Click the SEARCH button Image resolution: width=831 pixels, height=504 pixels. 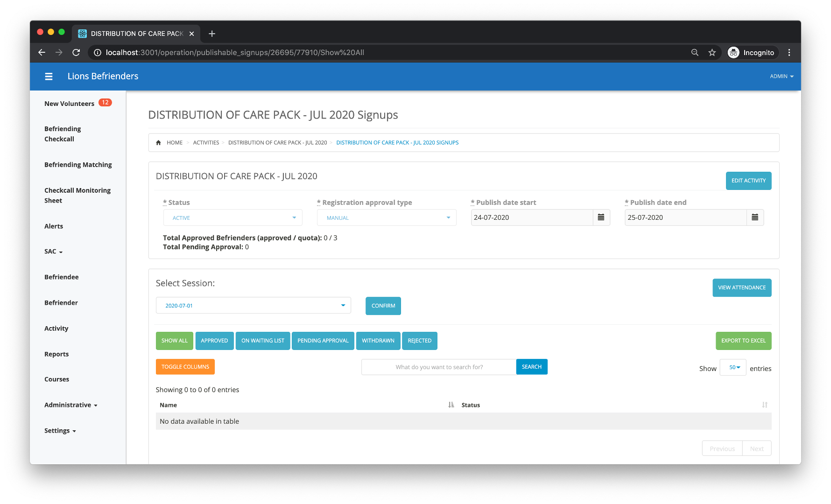click(532, 367)
